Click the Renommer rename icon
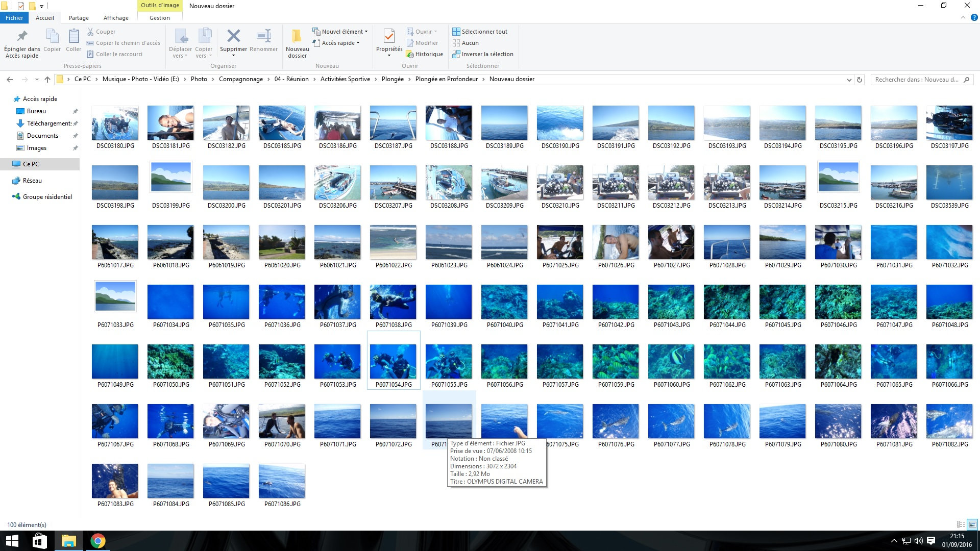The image size is (980, 551). 263,36
